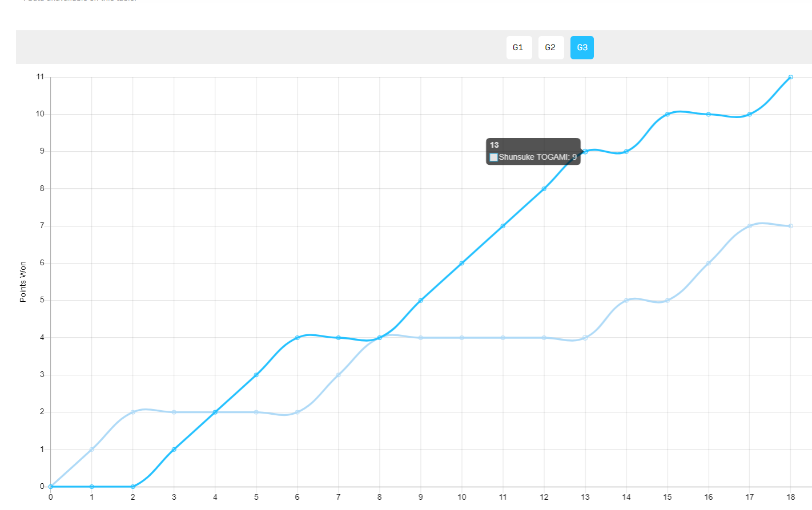Click the dark line point at rally 12, value 8
The height and width of the screenshot is (510, 812).
[544, 189]
